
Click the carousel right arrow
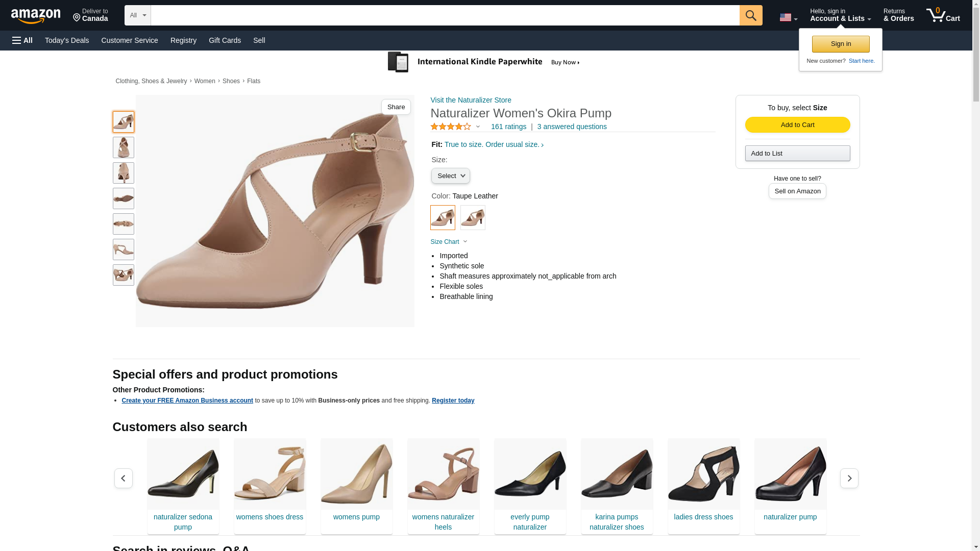pos(849,479)
